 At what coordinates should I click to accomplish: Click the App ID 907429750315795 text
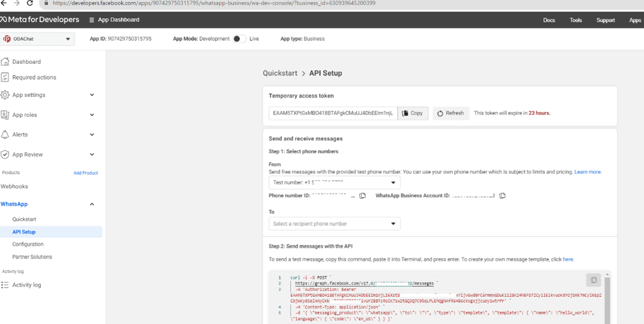coord(120,39)
